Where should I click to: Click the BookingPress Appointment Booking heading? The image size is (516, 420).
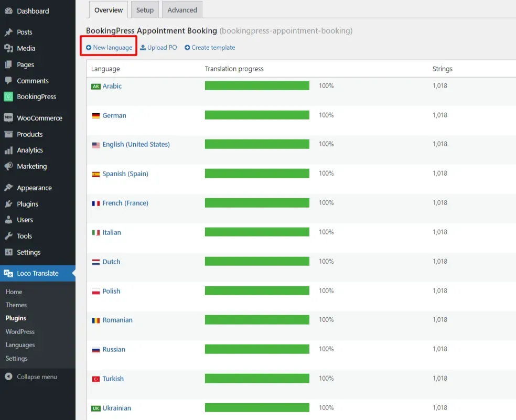point(152,30)
